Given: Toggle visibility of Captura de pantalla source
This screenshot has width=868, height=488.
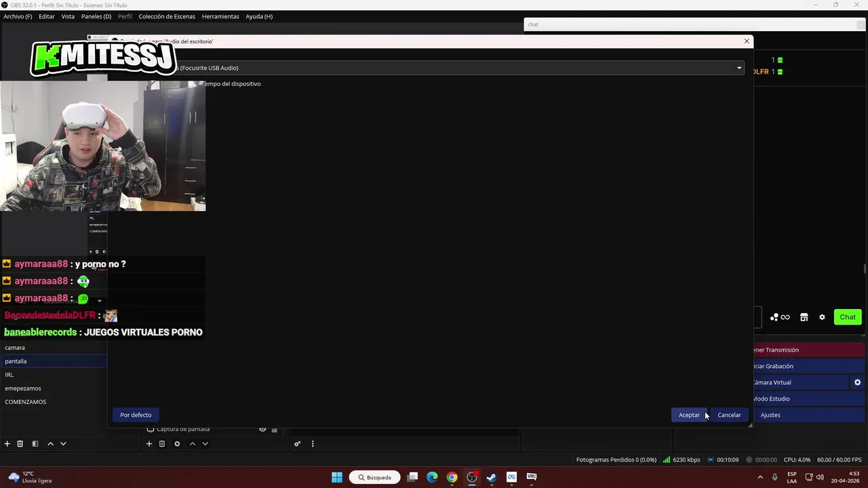Looking at the screenshot, I should coord(262,429).
